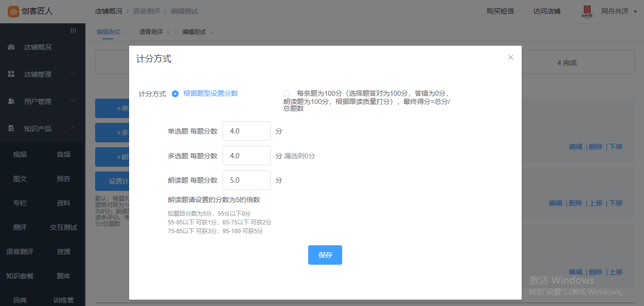Click the 店铺概况 dashboard icon in sidebar
This screenshot has width=644, height=306.
pyautogui.click(x=11, y=47)
